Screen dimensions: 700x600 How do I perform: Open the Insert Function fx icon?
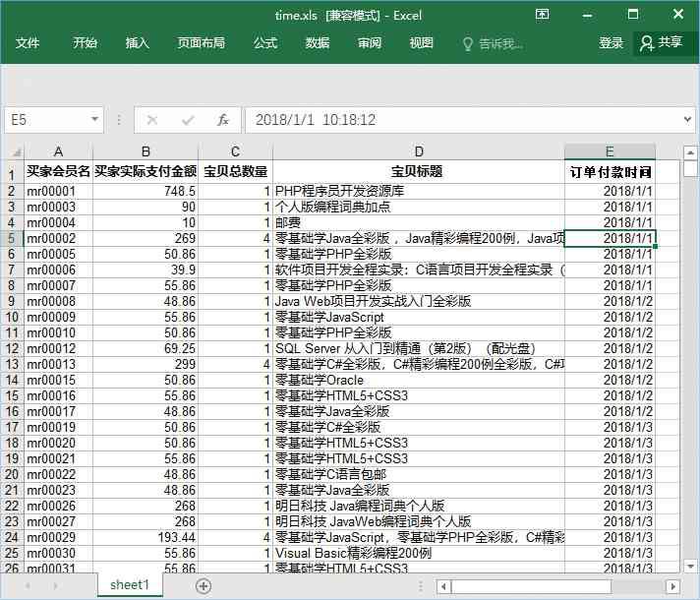coord(223,120)
